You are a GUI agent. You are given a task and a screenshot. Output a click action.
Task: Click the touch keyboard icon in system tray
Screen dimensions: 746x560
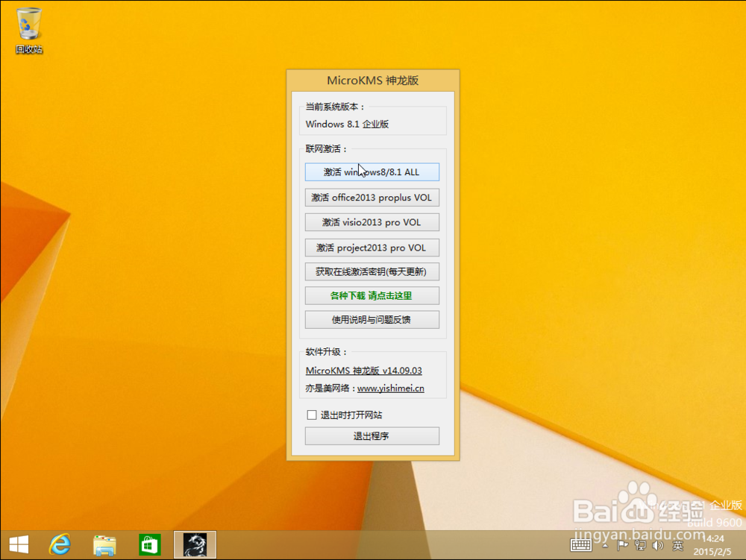[580, 545]
